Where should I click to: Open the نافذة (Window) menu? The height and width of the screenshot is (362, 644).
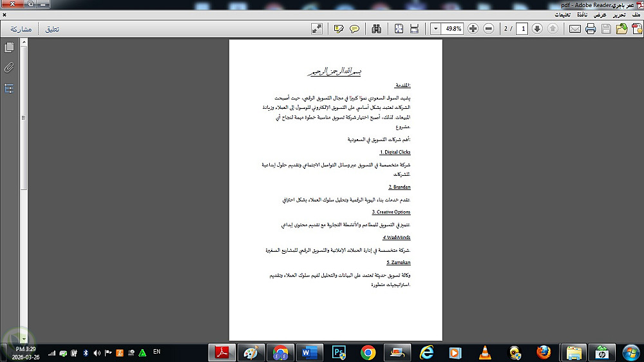tap(582, 15)
